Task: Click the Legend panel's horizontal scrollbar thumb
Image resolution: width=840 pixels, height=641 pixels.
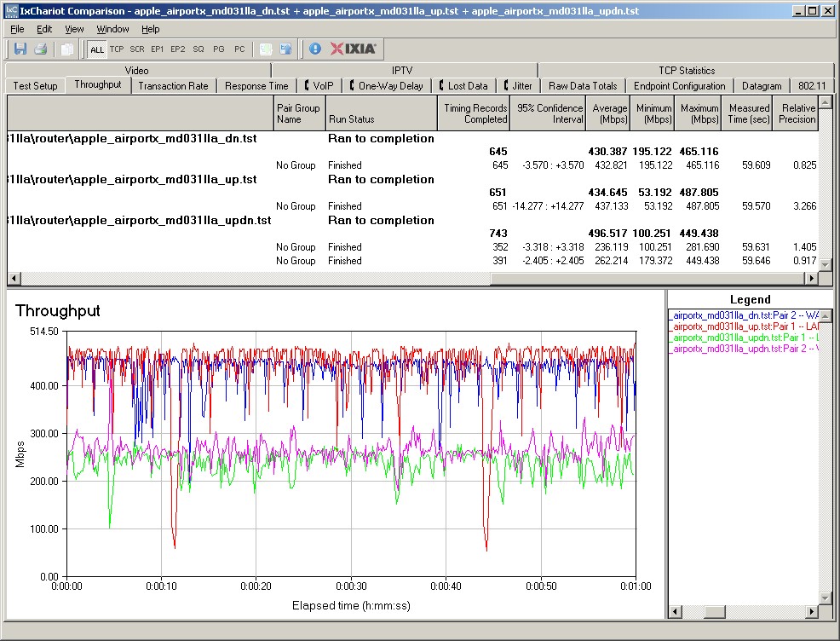Action: [714, 611]
